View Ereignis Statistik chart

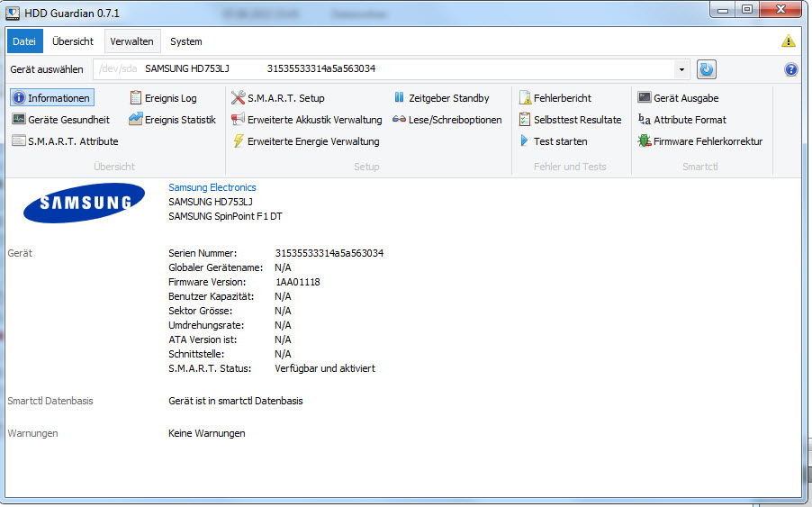point(172,120)
